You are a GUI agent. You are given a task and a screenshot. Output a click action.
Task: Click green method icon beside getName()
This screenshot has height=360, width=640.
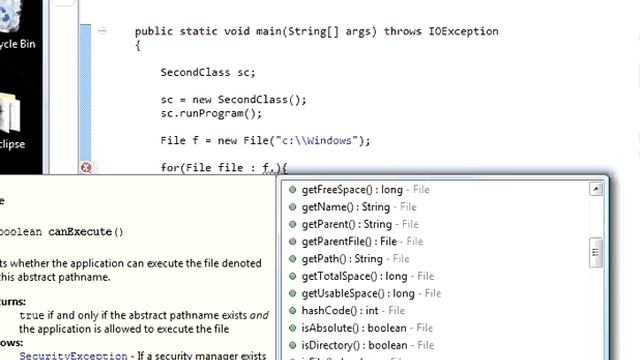[x=292, y=207]
